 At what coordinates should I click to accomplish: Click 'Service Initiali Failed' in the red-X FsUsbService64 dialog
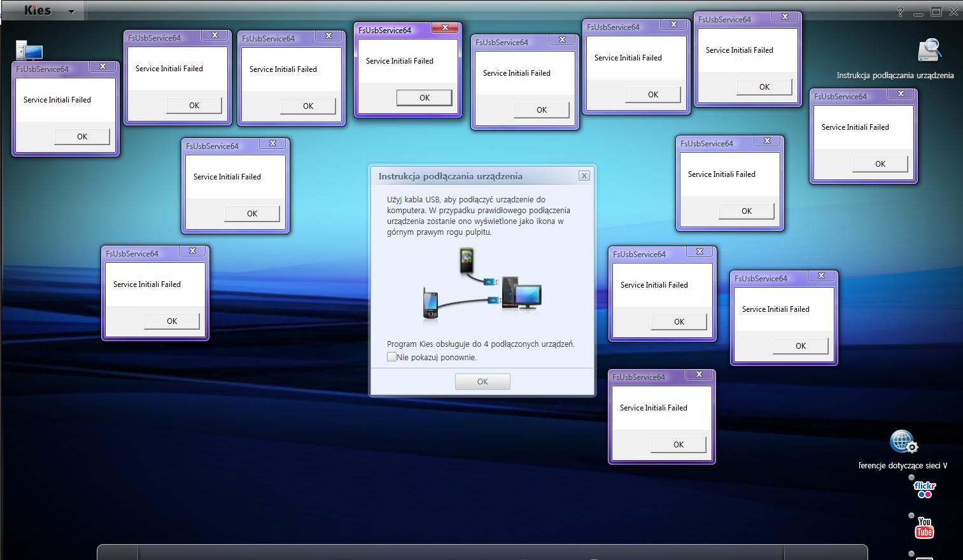click(400, 61)
